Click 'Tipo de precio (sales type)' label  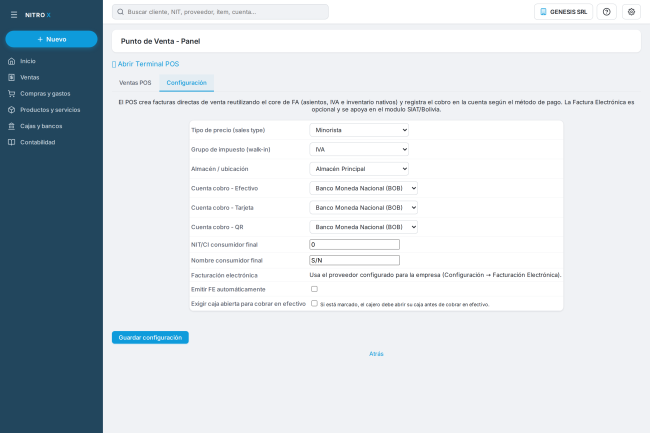tap(228, 130)
